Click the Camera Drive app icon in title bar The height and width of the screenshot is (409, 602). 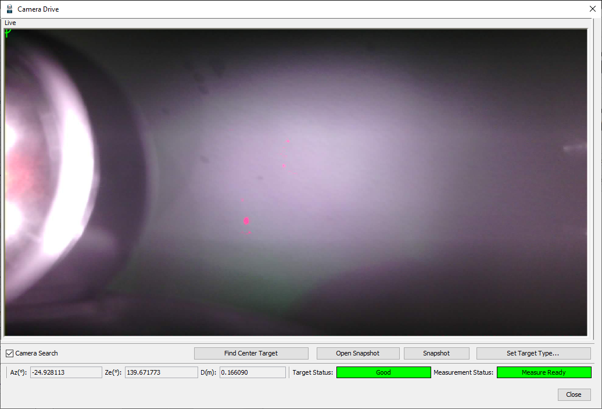tap(9, 9)
